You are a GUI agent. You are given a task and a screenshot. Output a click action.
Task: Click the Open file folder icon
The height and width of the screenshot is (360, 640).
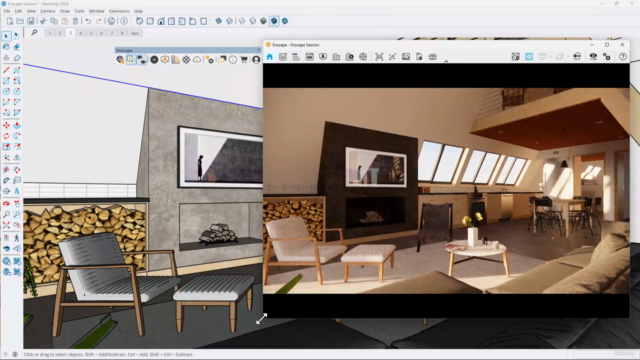(x=20, y=21)
